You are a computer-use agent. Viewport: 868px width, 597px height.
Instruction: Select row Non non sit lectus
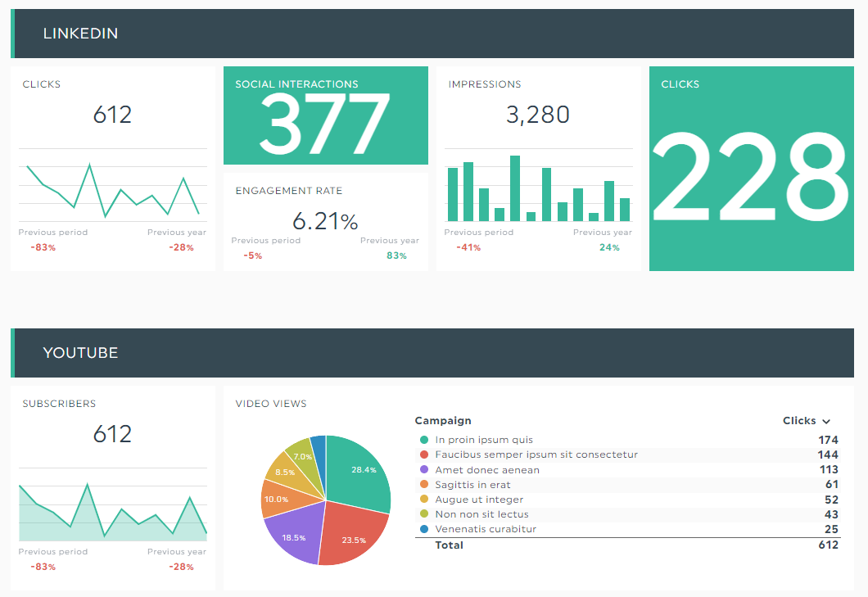point(628,514)
